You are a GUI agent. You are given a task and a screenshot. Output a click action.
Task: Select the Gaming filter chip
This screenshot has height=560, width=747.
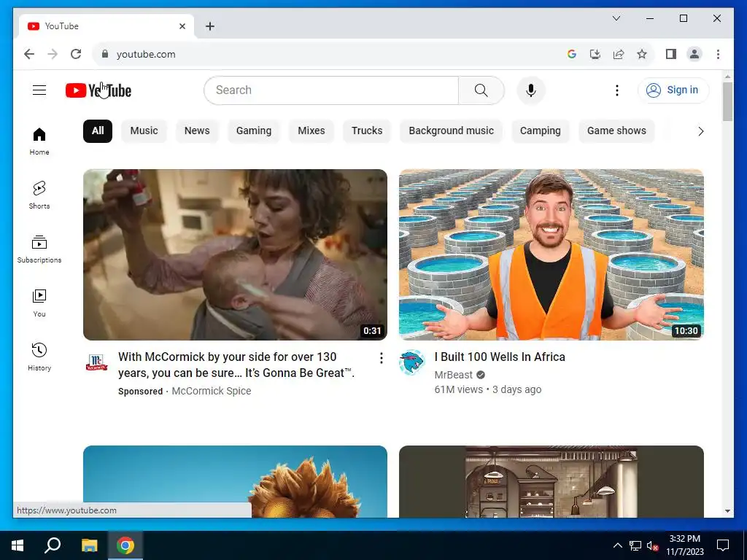point(253,131)
